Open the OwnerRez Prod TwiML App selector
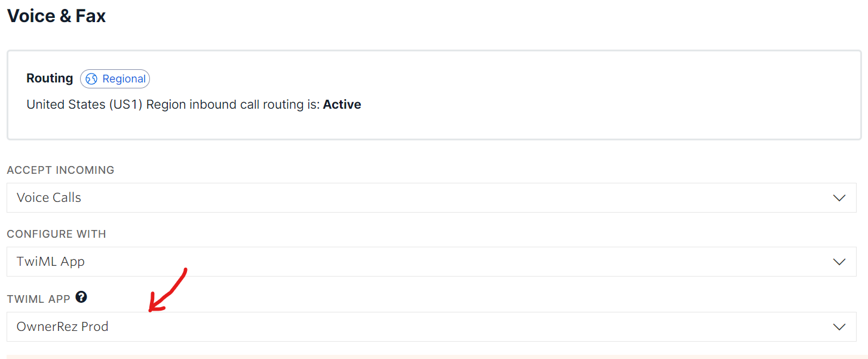The width and height of the screenshot is (868, 359). click(418, 327)
